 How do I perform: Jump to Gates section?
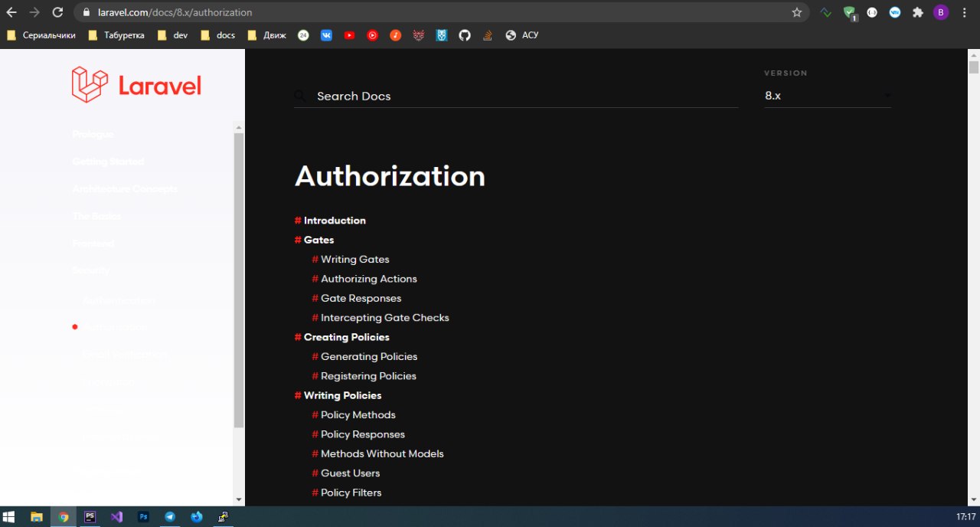(x=318, y=240)
